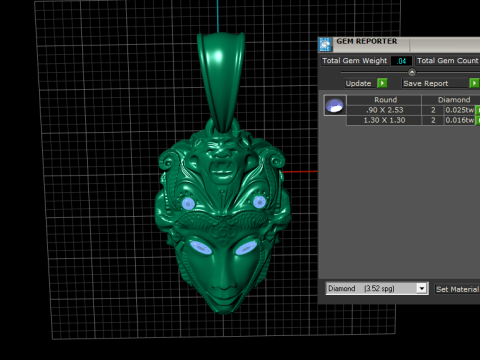This screenshot has height=360, width=480.
Task: Click the pendant bail loop
Action: point(221,82)
